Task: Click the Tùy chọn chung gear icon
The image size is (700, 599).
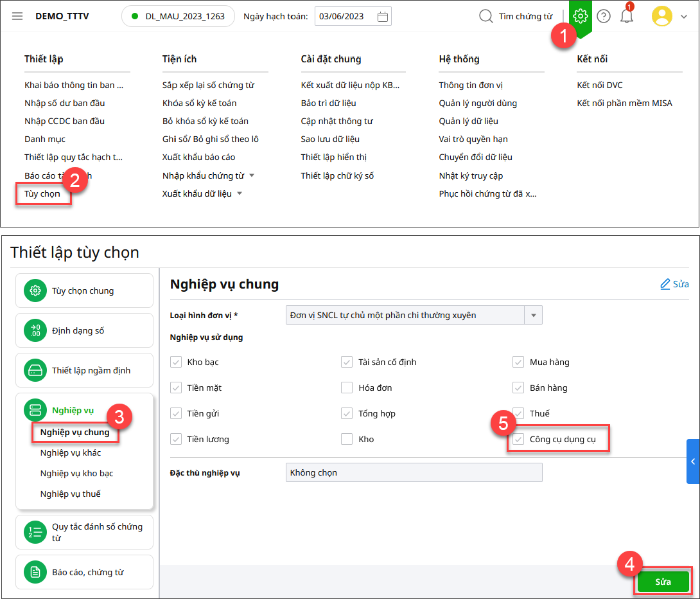Action: click(35, 291)
